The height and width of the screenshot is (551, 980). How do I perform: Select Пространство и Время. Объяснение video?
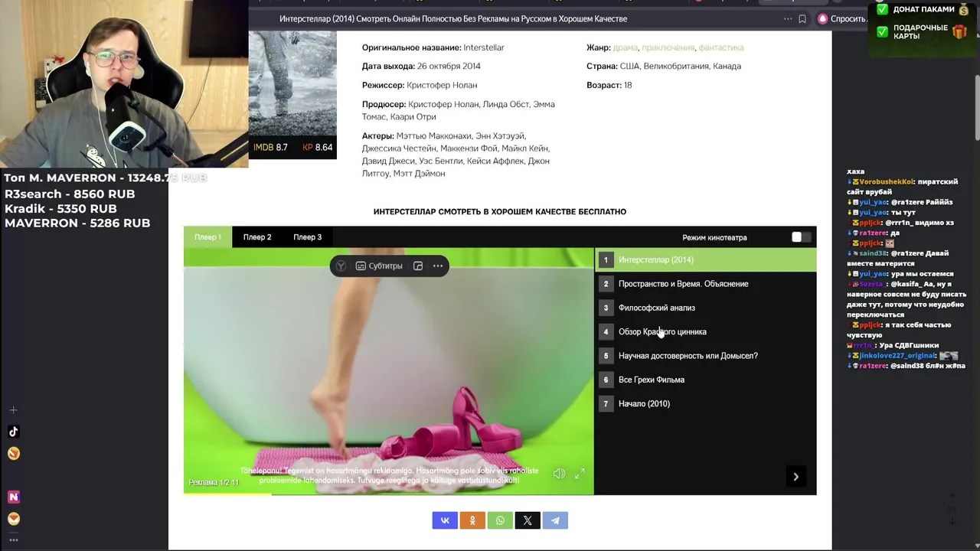pyautogui.click(x=705, y=284)
